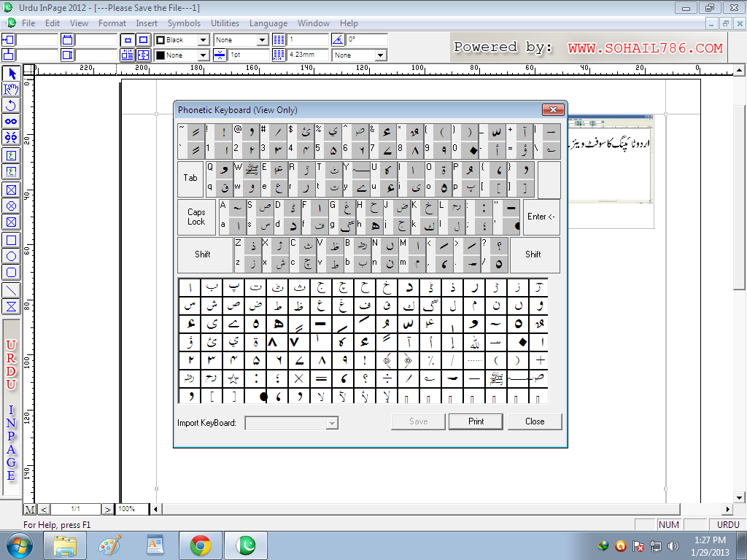The height and width of the screenshot is (560, 747).
Task: Open the Symbols menu
Action: pos(184,23)
